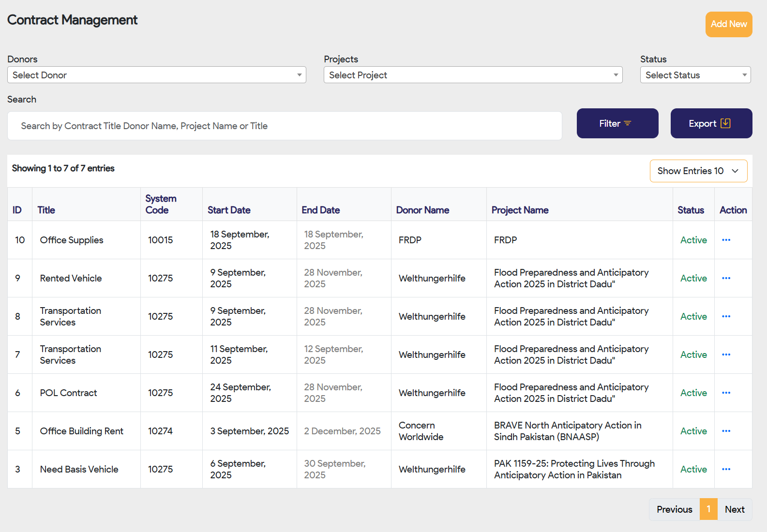Open action menu for Office Building Rent
The image size is (767, 532).
[726, 431]
